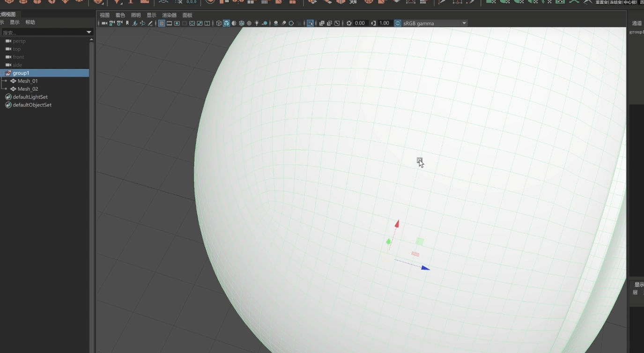
Task: Open the 着色 shading menu
Action: 120,15
